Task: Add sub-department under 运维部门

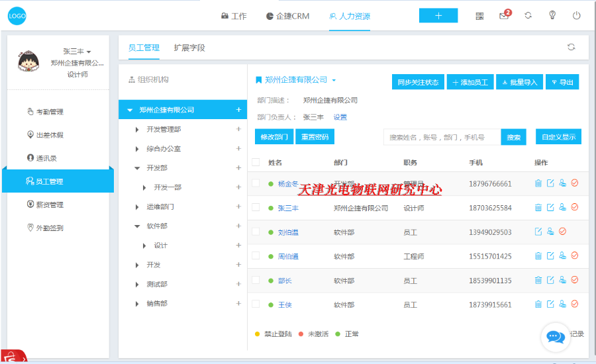Action: [x=238, y=206]
